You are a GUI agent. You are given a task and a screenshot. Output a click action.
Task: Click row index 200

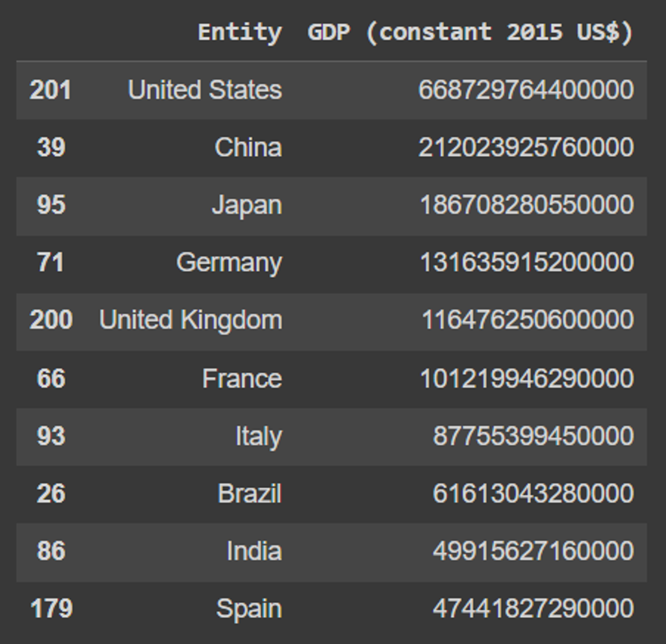pos(51,320)
